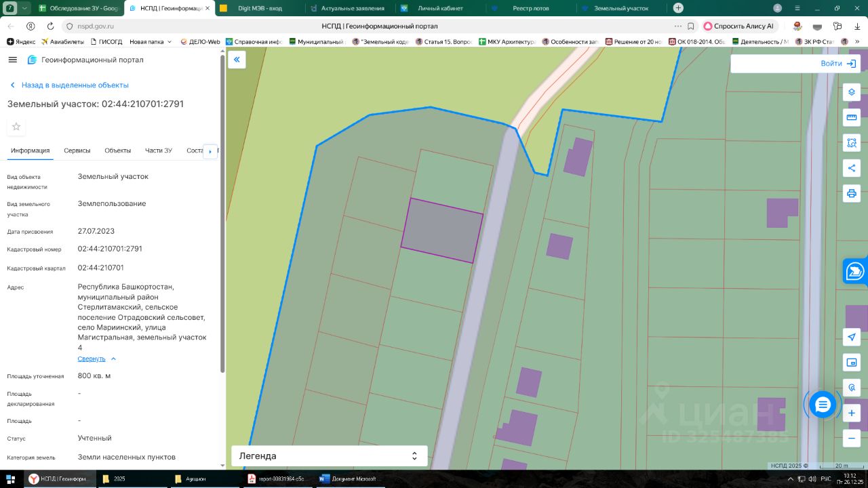Activate the ruler measurement tool
The width and height of the screenshot is (868, 488).
852,118
